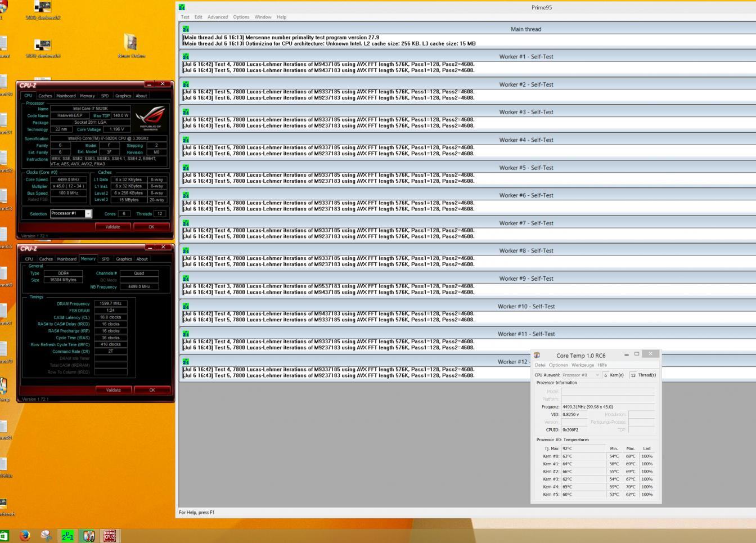Switch to CPU-Z via its taskbar icon
This screenshot has height=543, width=756.
point(109,536)
